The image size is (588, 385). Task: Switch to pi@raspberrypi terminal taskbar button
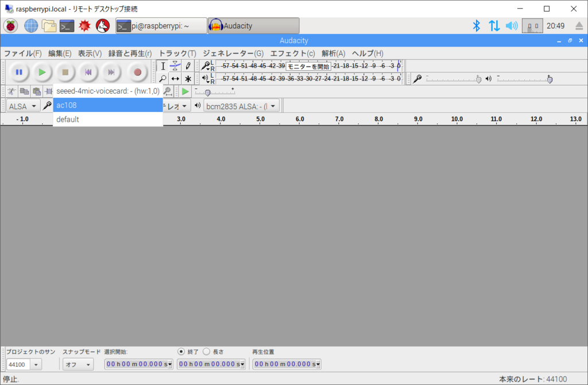point(161,26)
